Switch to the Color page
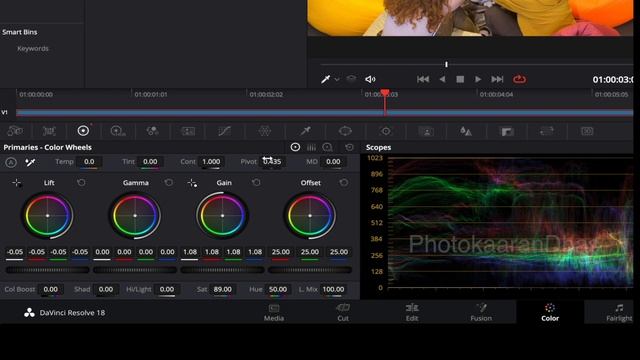 click(x=550, y=313)
